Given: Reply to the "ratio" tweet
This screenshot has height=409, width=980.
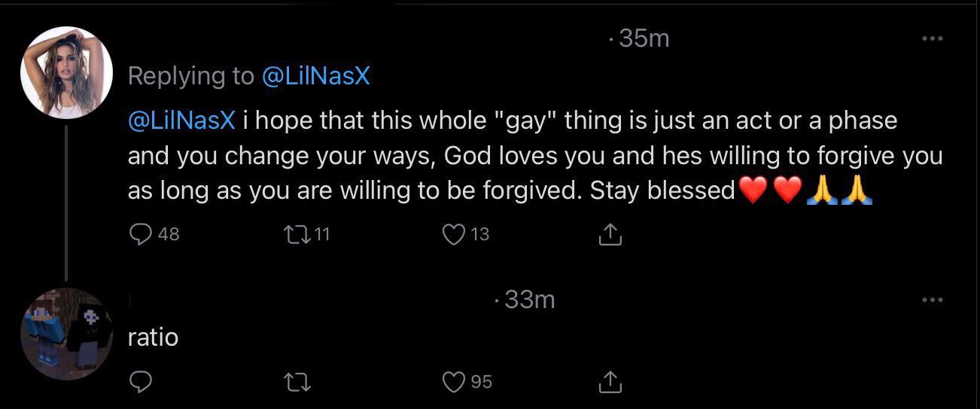Looking at the screenshot, I should point(141,382).
